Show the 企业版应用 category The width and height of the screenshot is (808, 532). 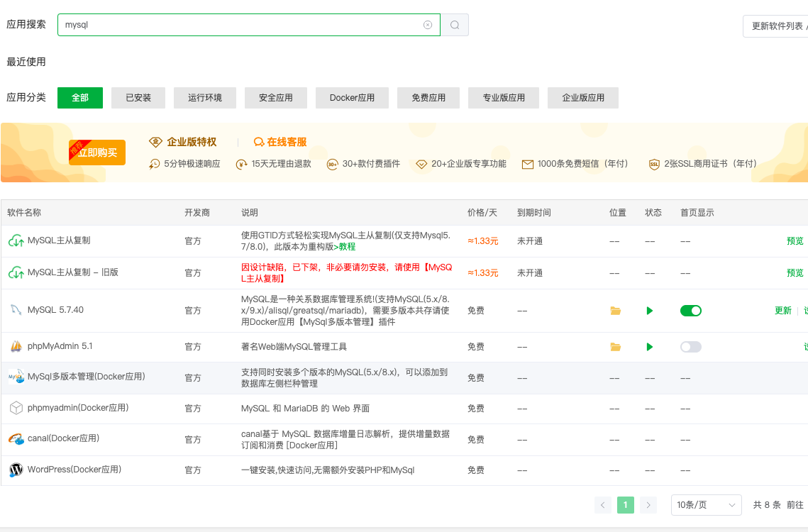tap(583, 98)
